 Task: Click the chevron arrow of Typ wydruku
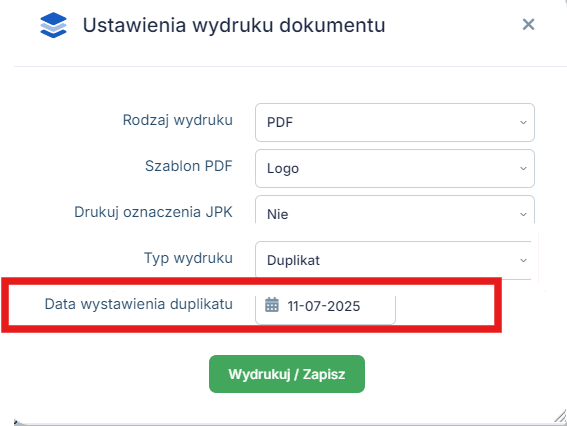tap(523, 260)
